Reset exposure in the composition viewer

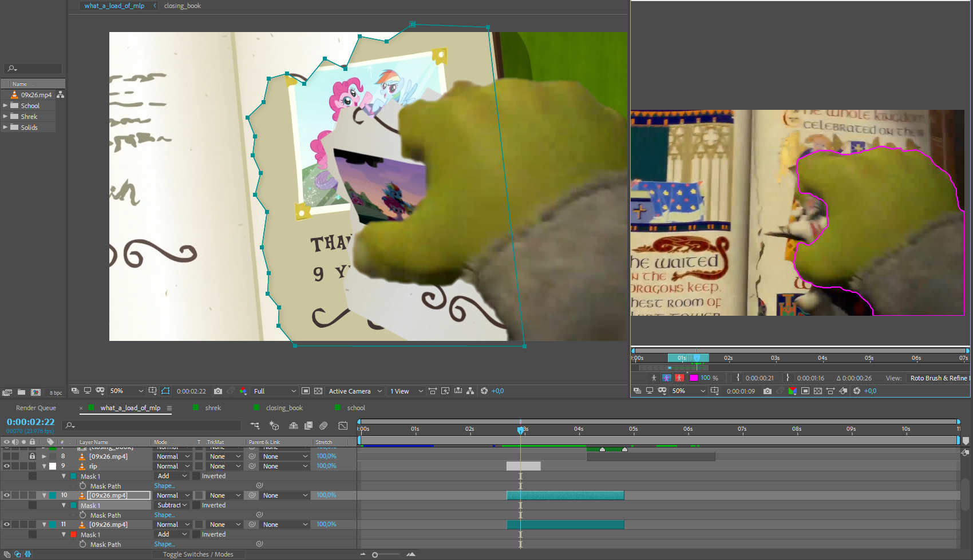484,391
